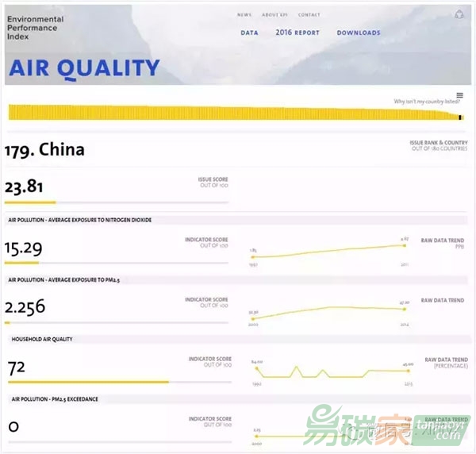Open the DOWNLOADS section
This screenshot has width=476, height=454.
(x=358, y=33)
